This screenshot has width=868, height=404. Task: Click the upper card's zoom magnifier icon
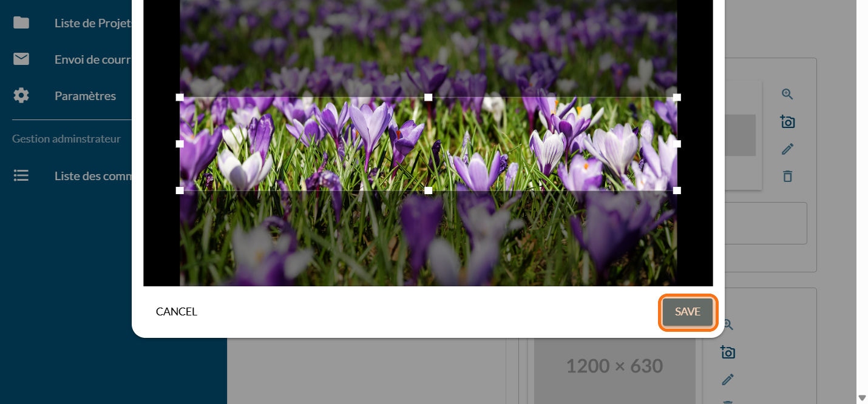pos(787,94)
